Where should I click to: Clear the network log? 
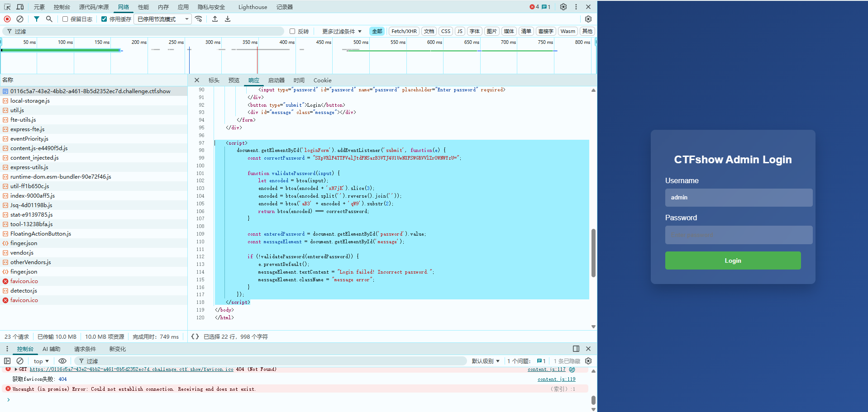click(20, 19)
